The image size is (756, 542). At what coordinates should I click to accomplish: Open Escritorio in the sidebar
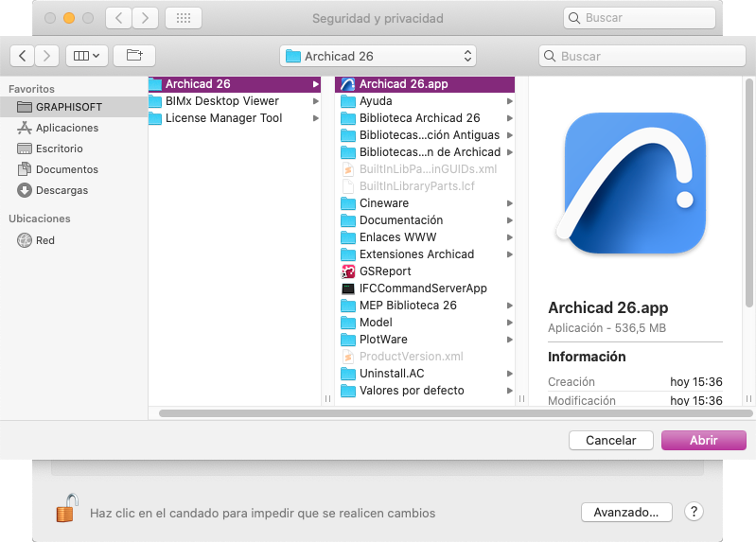pyautogui.click(x=73, y=149)
